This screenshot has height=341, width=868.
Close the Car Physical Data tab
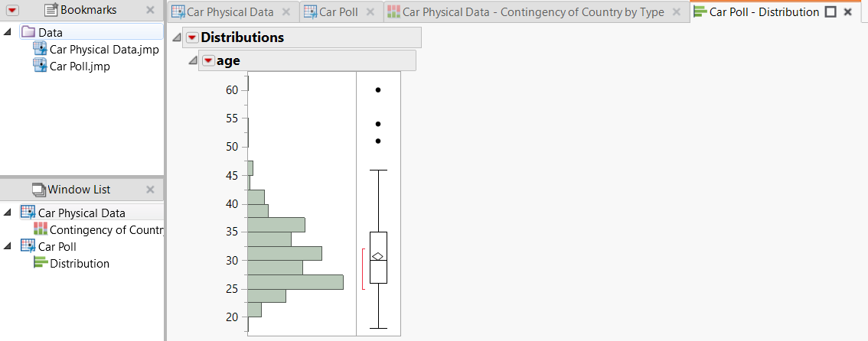pyautogui.click(x=286, y=11)
